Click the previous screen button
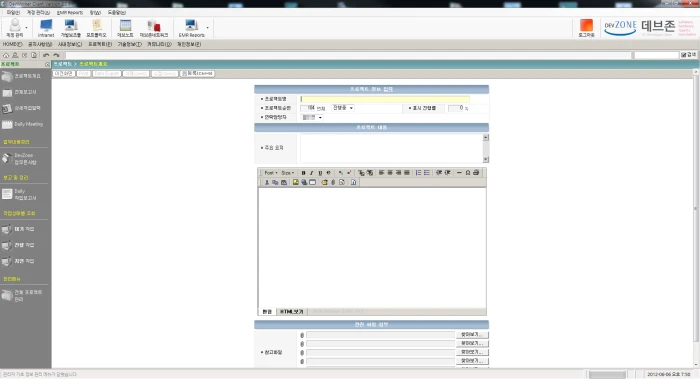The height and width of the screenshot is (379, 700). pos(64,73)
